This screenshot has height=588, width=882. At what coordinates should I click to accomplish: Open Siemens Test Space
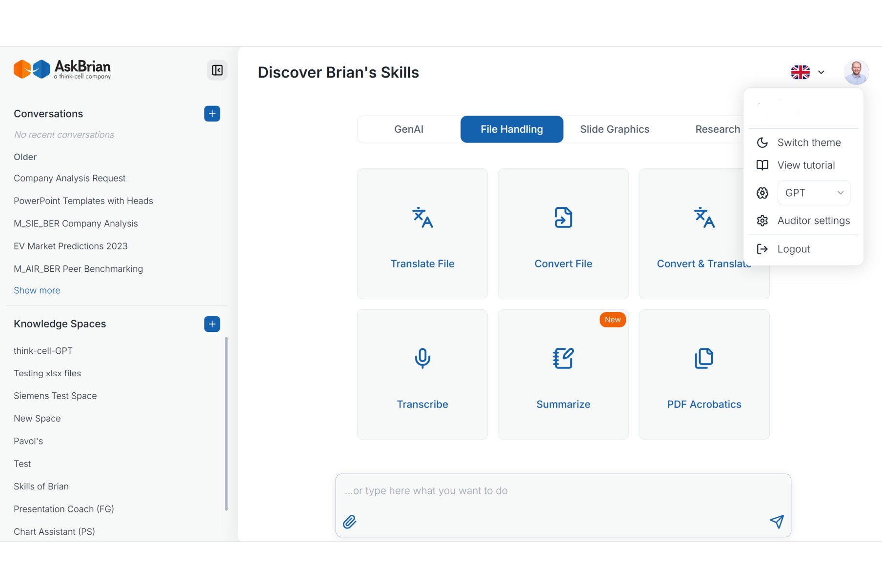55,396
